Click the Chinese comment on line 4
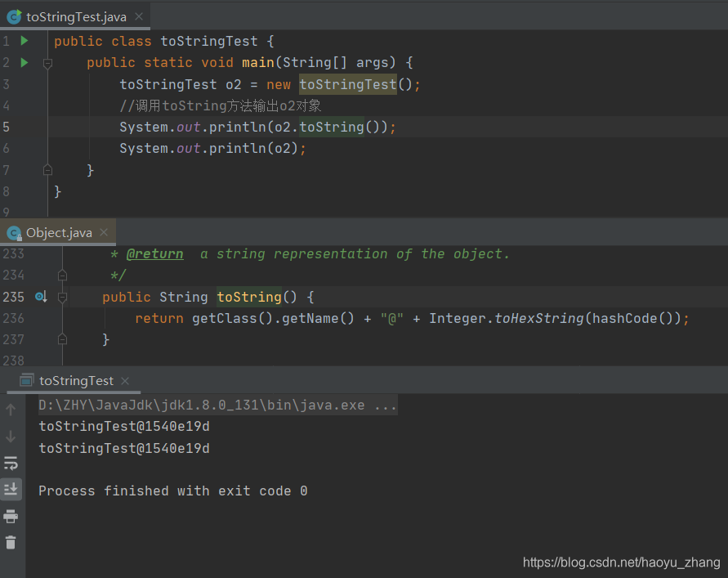Viewport: 728px width, 578px height. click(221, 105)
